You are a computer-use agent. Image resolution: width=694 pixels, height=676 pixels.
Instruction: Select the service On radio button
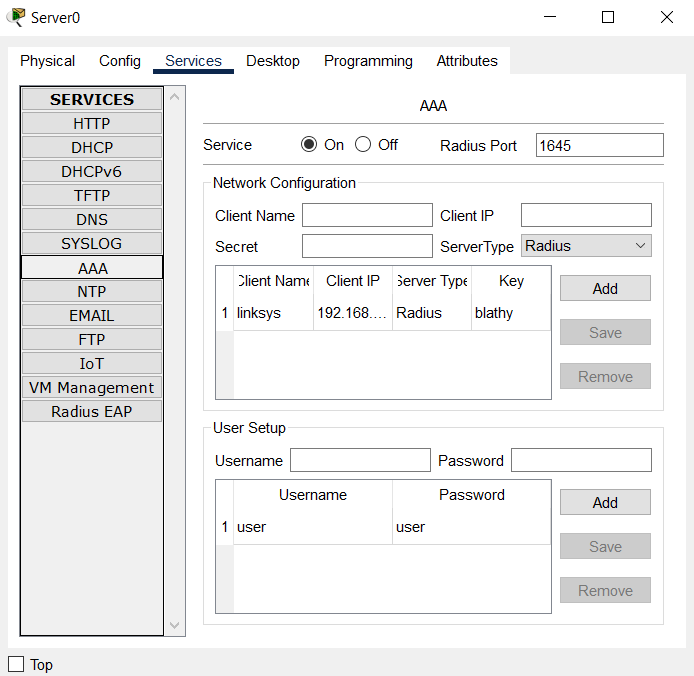pos(309,145)
